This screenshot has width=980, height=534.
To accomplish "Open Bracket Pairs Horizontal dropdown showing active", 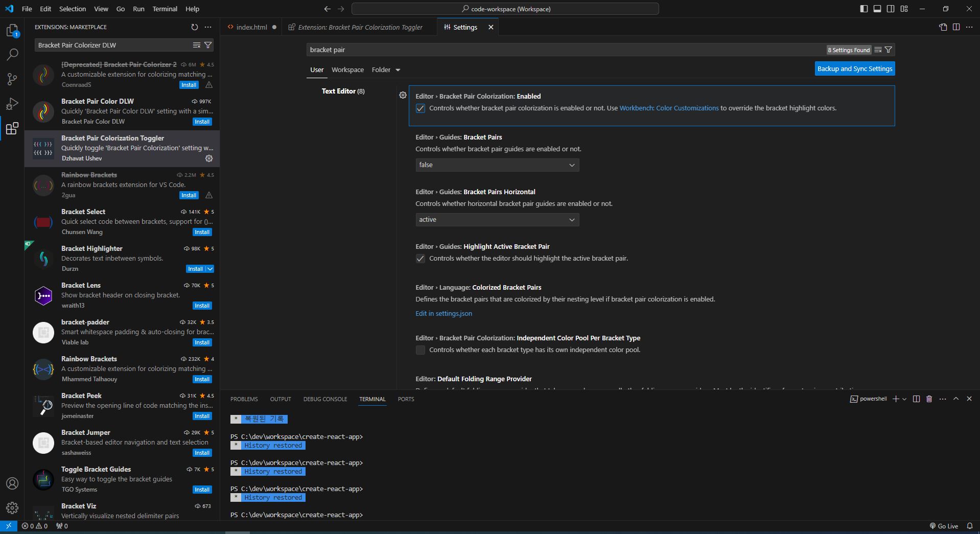I will coord(497,220).
